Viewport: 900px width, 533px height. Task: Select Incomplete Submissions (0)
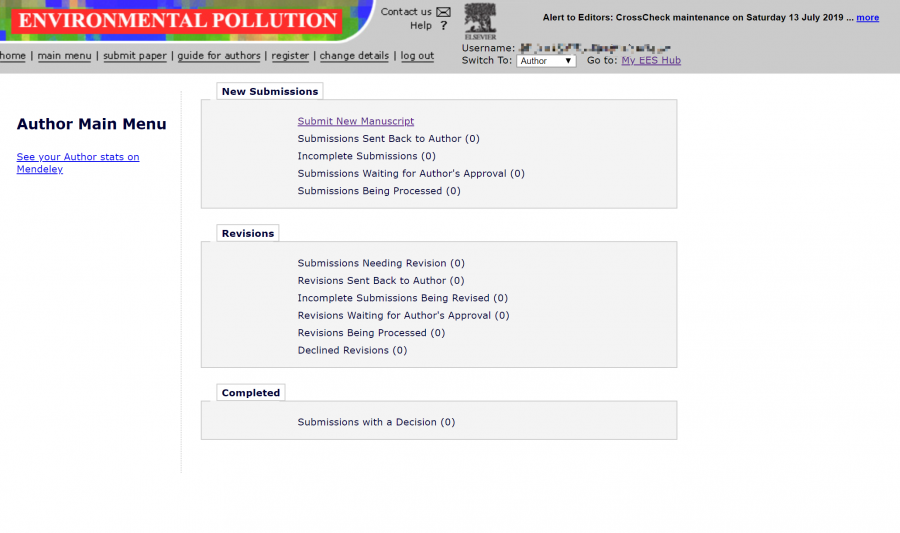[x=366, y=156]
